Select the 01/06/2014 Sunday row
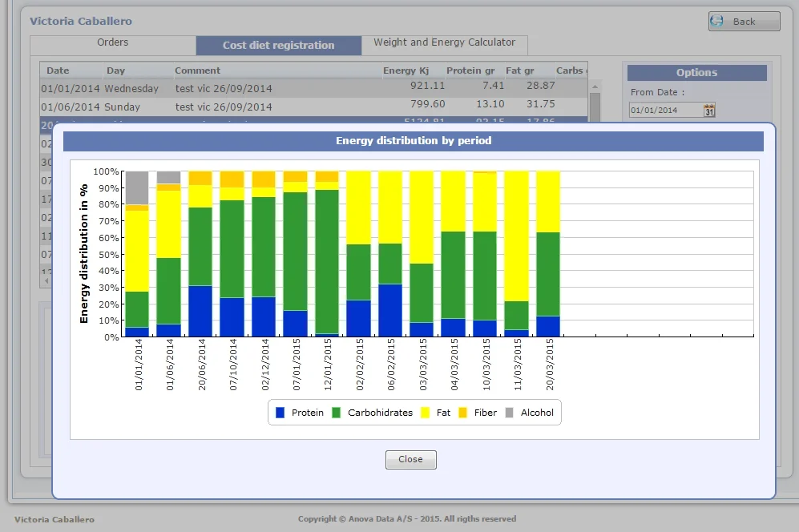Image resolution: width=799 pixels, height=532 pixels. (240, 107)
